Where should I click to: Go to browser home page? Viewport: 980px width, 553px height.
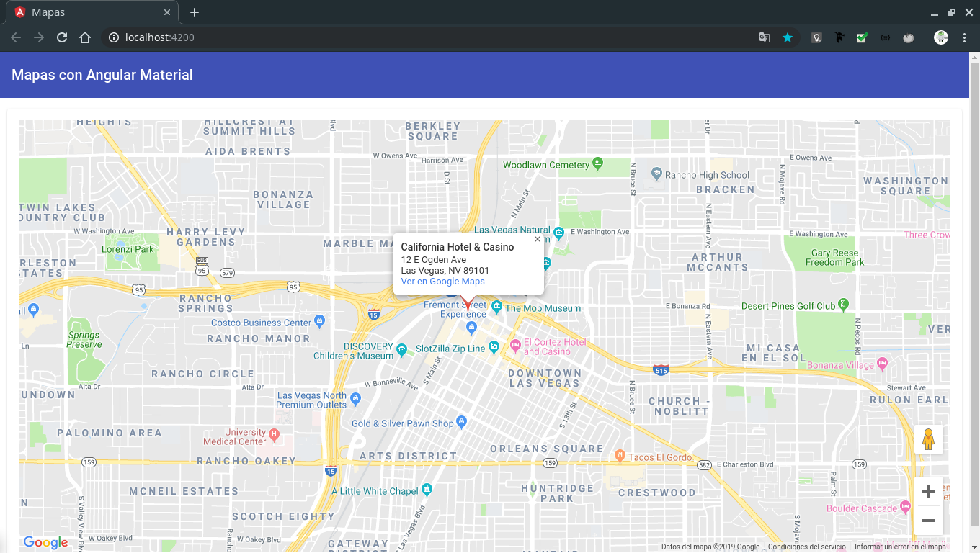click(85, 37)
